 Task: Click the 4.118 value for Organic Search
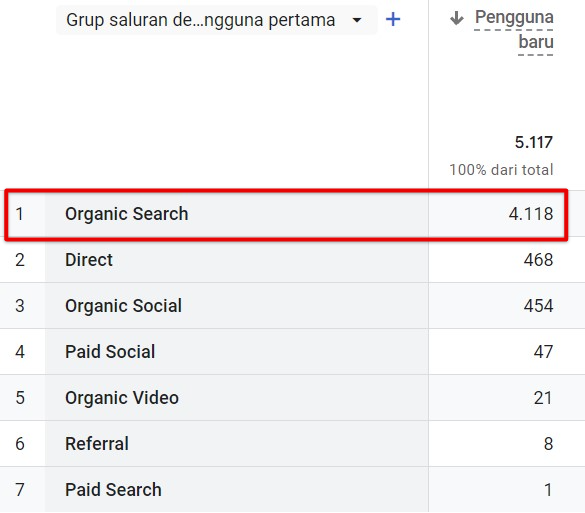(531, 214)
